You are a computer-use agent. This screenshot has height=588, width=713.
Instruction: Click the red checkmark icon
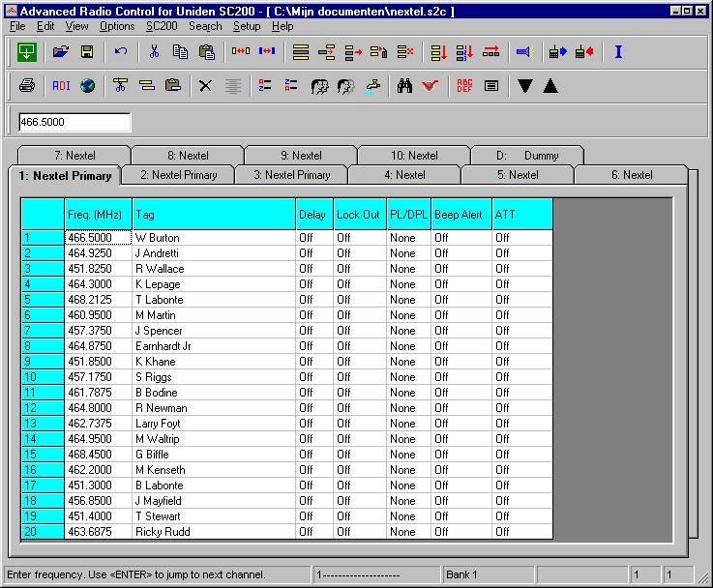tap(431, 85)
